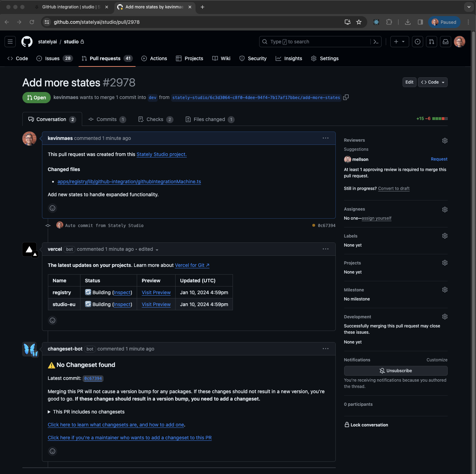Click the Type to search field
The height and width of the screenshot is (474, 476).
pos(315,41)
